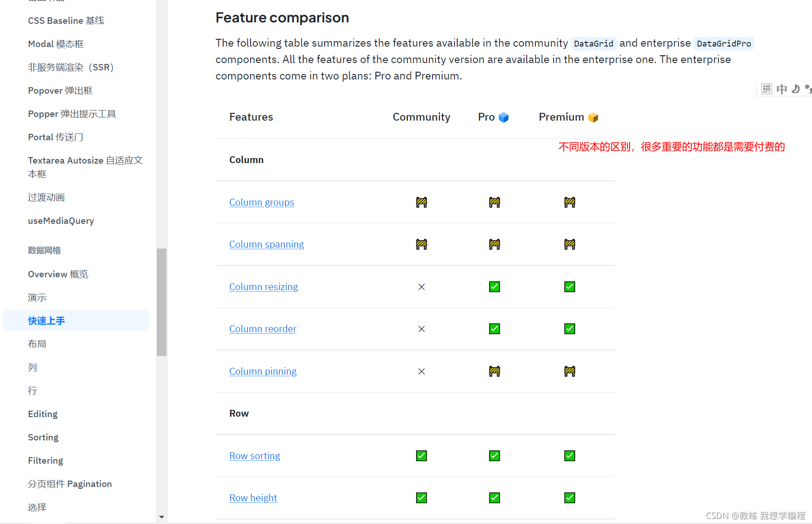
Task: Click the Feature comparison heading
Action: tap(282, 18)
